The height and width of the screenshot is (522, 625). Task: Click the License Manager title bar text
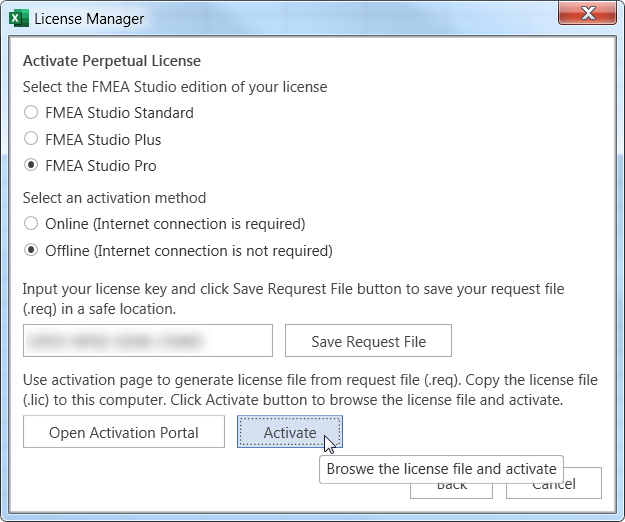89,18
